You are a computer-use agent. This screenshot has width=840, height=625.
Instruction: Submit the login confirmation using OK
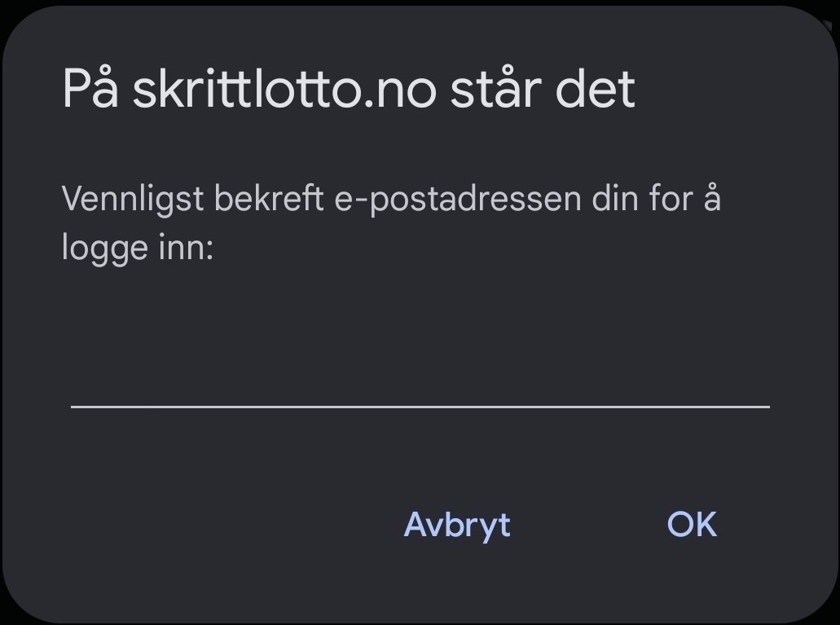pyautogui.click(x=692, y=525)
